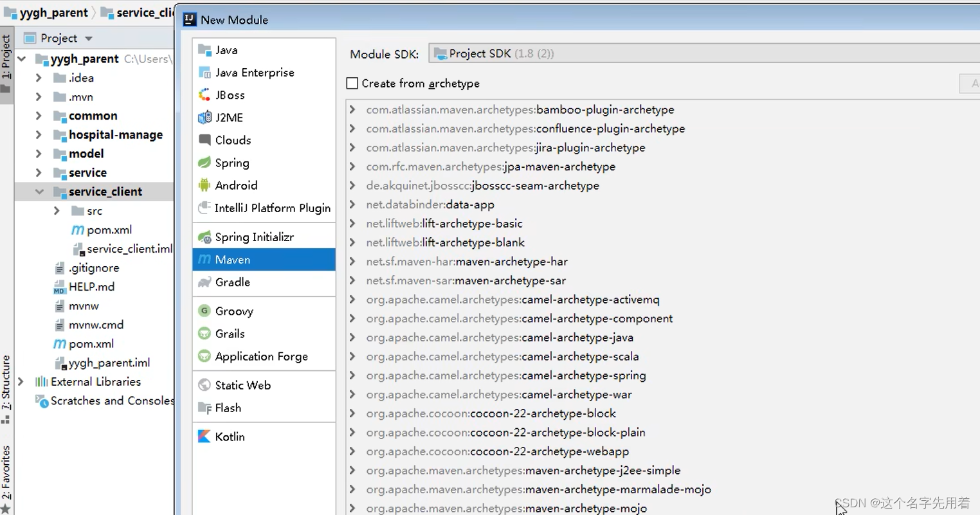
Task: Select the Java module type icon
Action: point(204,50)
